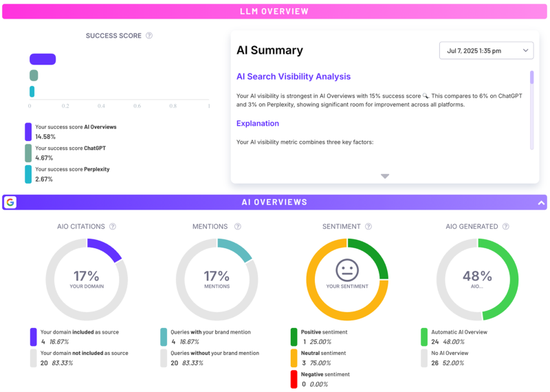The image size is (550, 392).
Task: Click the Positive sentiment green swatch
Action: [294, 337]
